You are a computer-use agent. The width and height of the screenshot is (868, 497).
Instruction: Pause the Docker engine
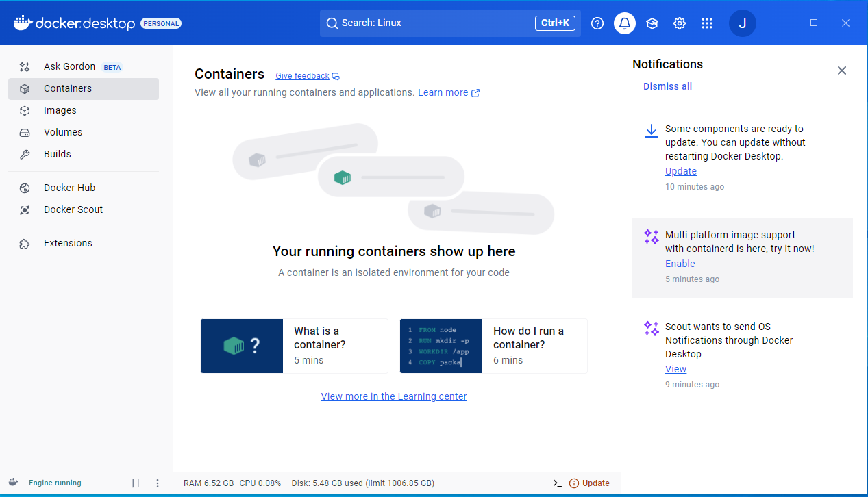136,483
